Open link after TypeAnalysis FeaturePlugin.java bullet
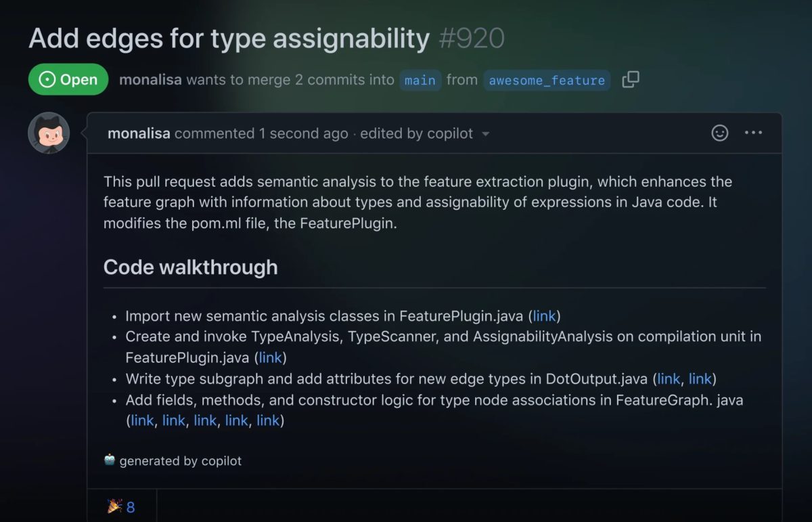Screen dimensions: 812x522 (x=271, y=357)
